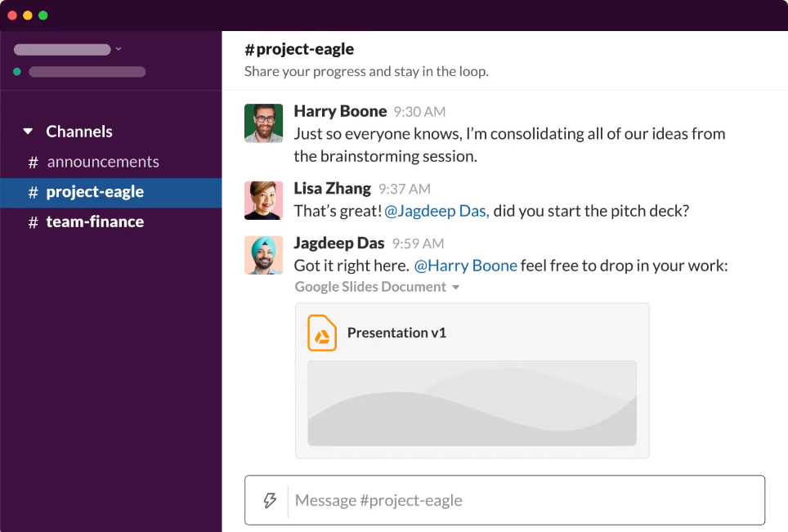Click the Jagdeep Das sender name
Viewport: 788px width, 532px height.
(338, 244)
